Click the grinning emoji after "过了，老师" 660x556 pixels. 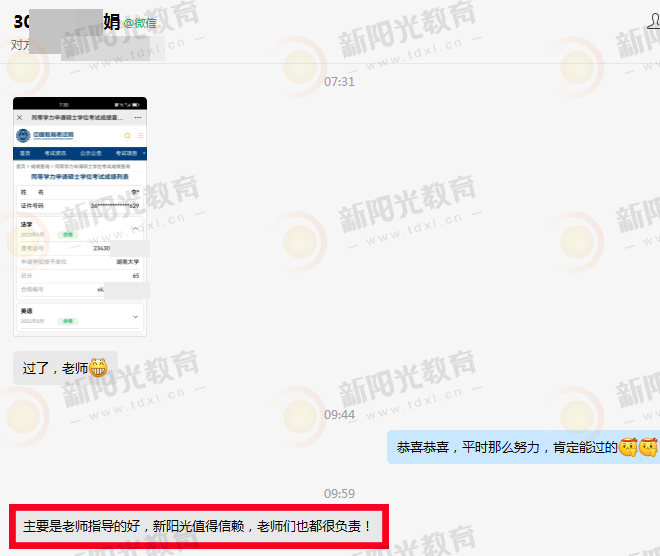point(98,368)
